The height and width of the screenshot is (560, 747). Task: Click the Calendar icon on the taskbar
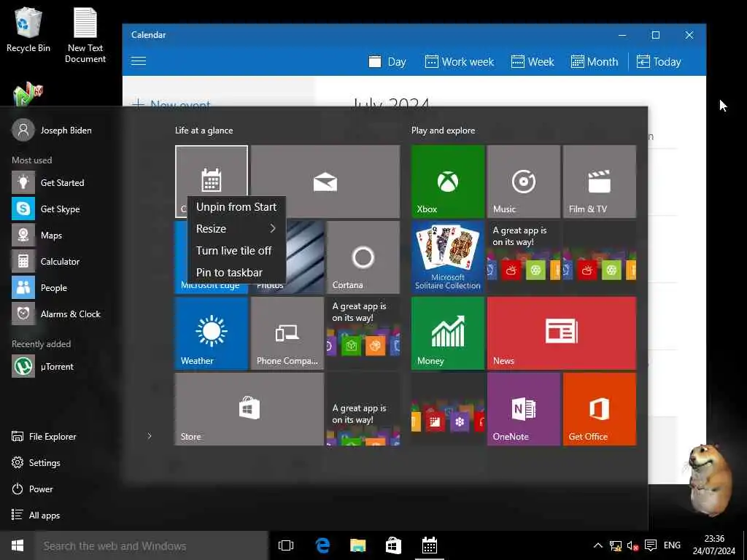pos(429,545)
